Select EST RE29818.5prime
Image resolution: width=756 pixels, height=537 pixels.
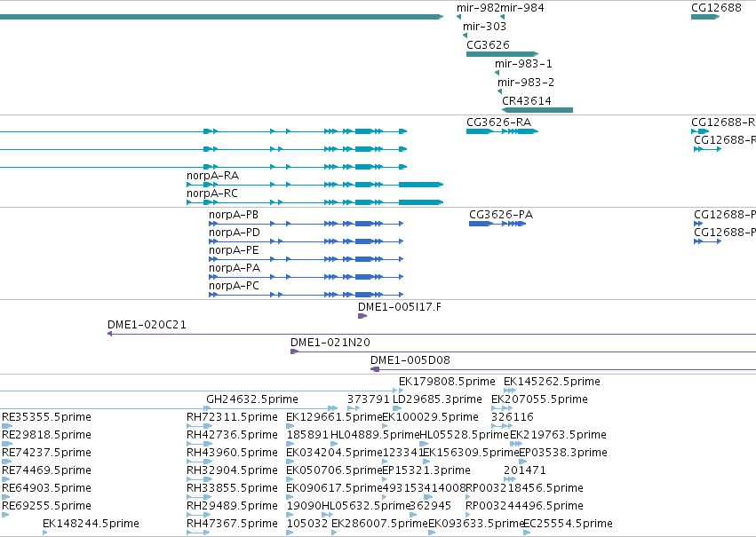click(x=47, y=436)
